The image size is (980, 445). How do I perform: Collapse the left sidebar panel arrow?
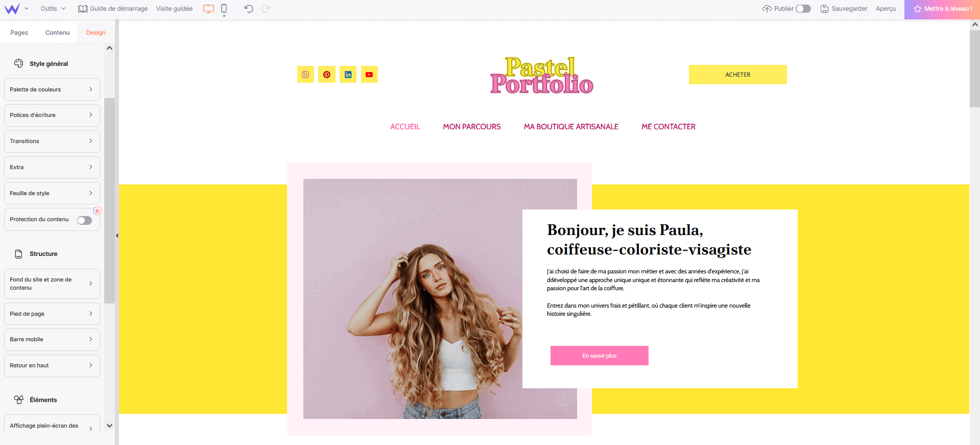117,236
